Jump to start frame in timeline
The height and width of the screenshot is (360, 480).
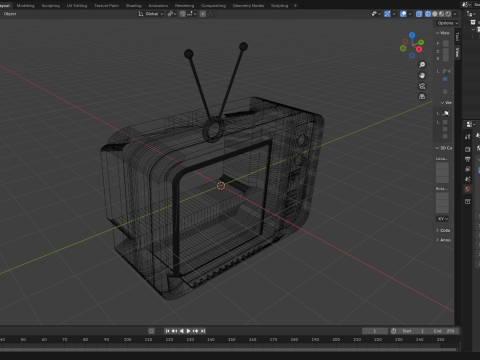(x=167, y=331)
